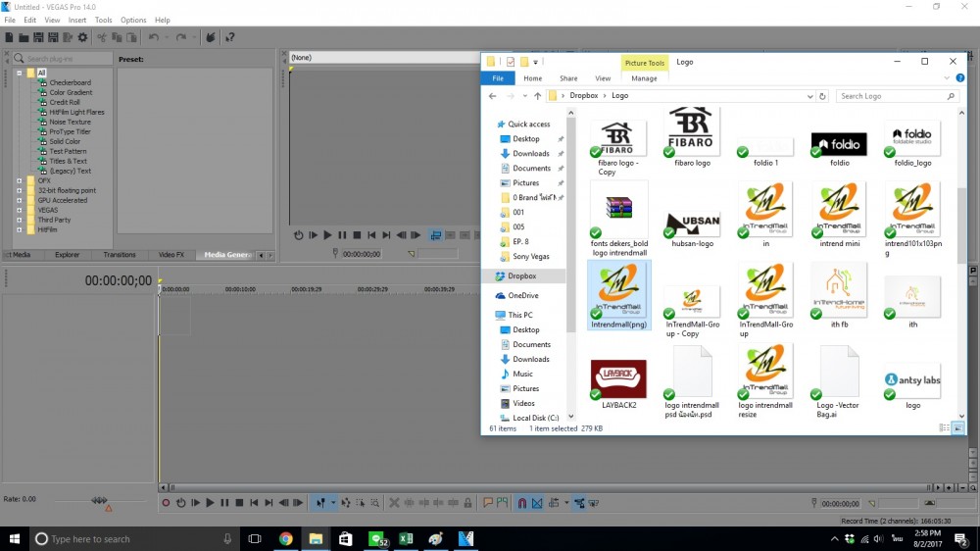The height and width of the screenshot is (551, 980).
Task: Open address bar history dropdown in Explorer
Action: (x=809, y=96)
